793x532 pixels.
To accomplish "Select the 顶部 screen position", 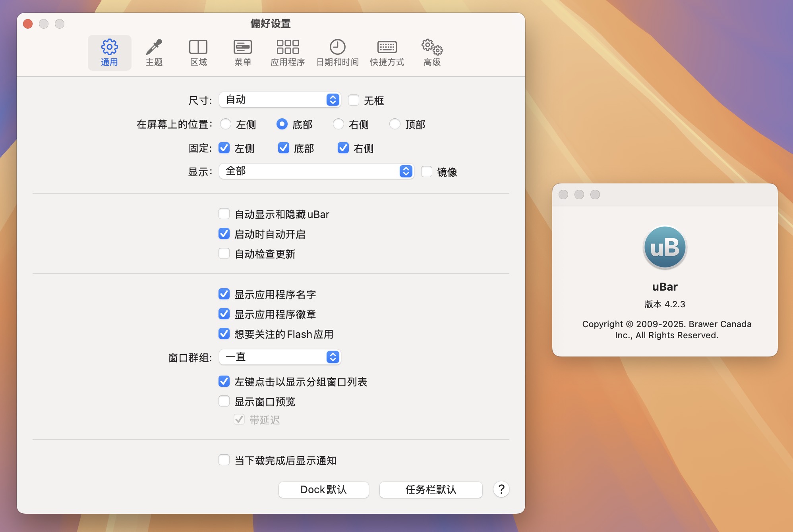I will 395,124.
